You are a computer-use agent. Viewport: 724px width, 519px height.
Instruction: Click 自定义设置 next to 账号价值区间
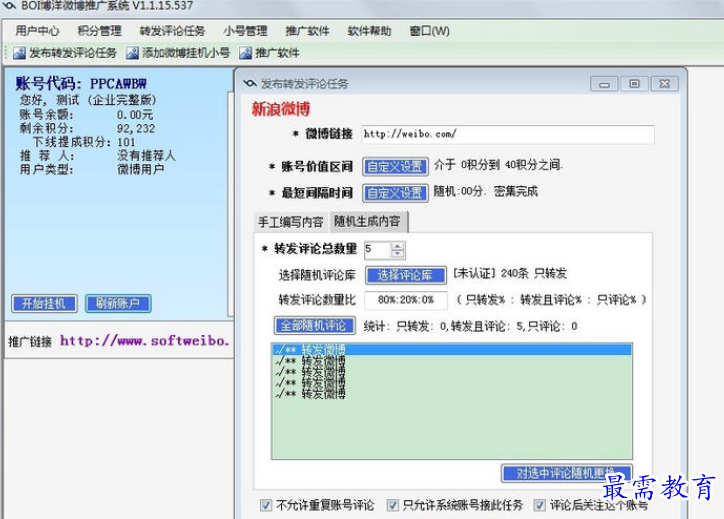pos(395,166)
